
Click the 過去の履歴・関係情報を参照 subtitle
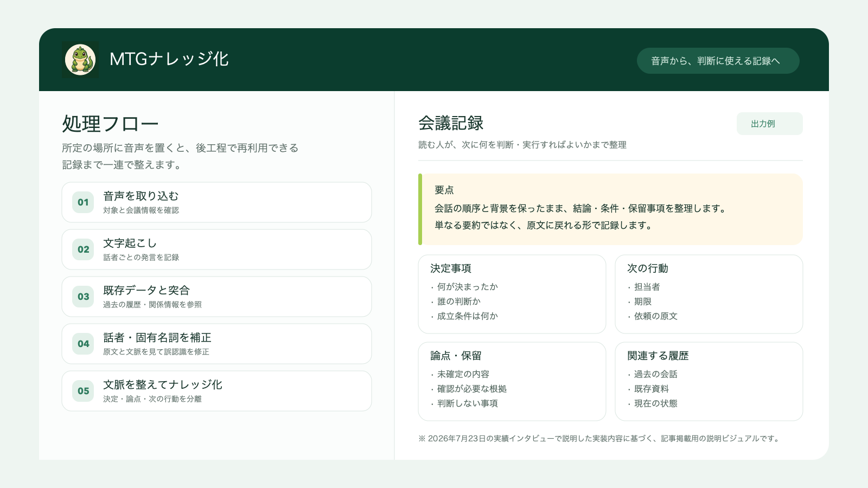[152, 305]
